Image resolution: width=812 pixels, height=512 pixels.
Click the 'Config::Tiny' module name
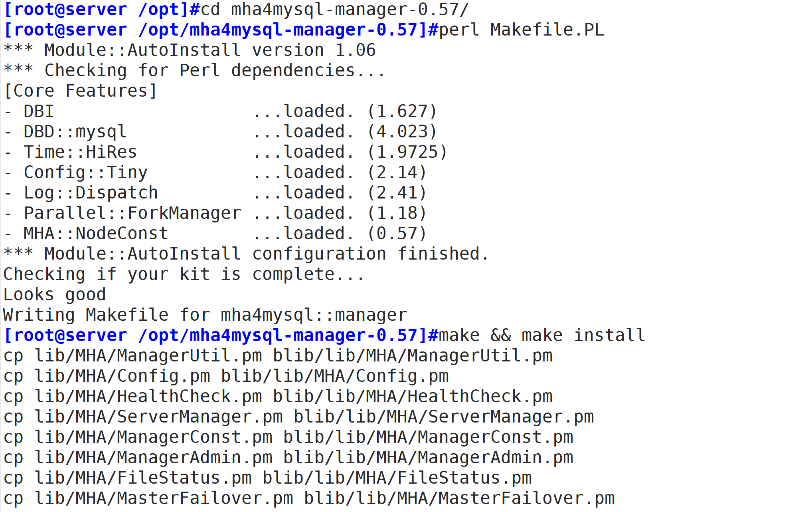coord(86,173)
